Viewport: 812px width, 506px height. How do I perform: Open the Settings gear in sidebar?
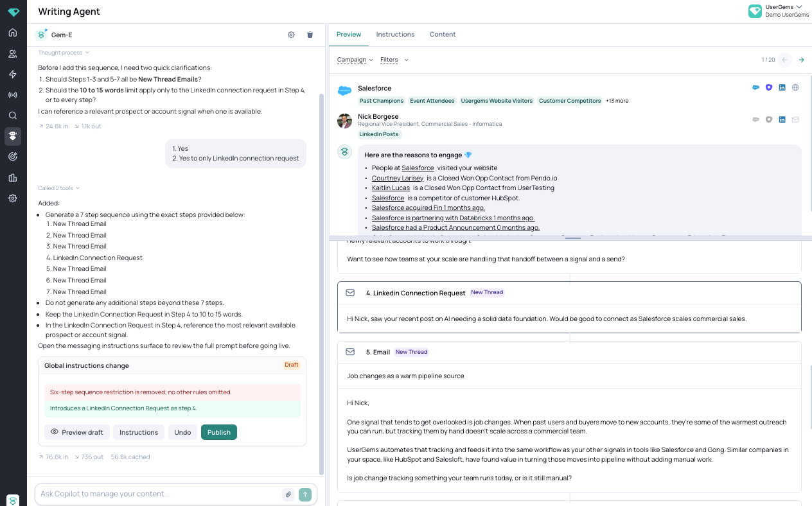pyautogui.click(x=13, y=198)
